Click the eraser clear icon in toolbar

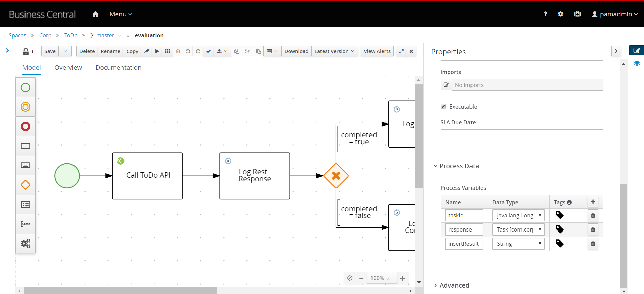[x=147, y=51]
